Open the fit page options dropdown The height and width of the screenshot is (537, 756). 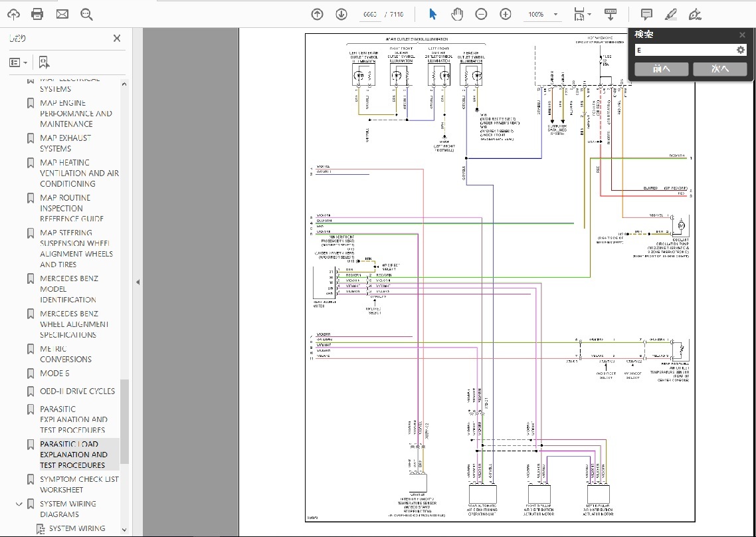[x=583, y=15]
